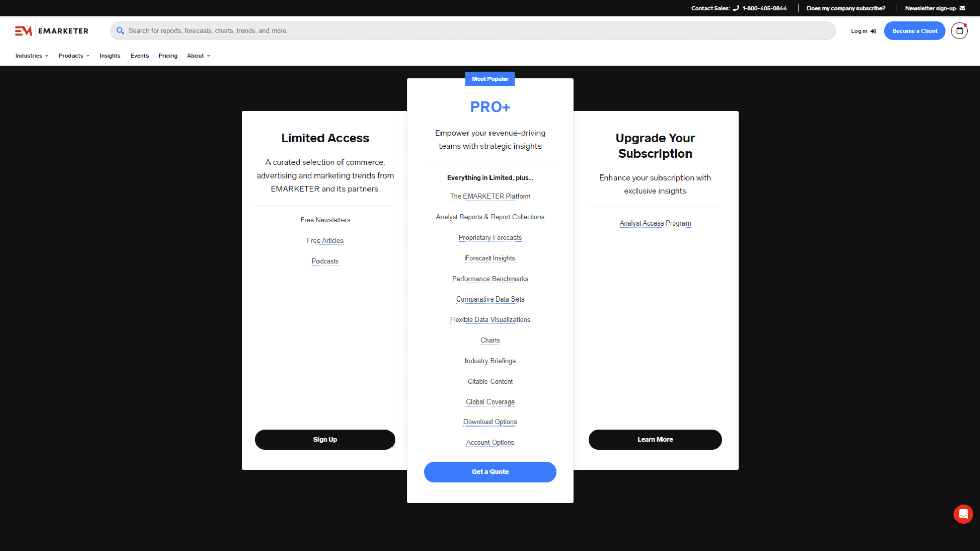Viewport: 980px width, 551px height.
Task: Expand the Industries dropdown menu
Action: click(32, 55)
